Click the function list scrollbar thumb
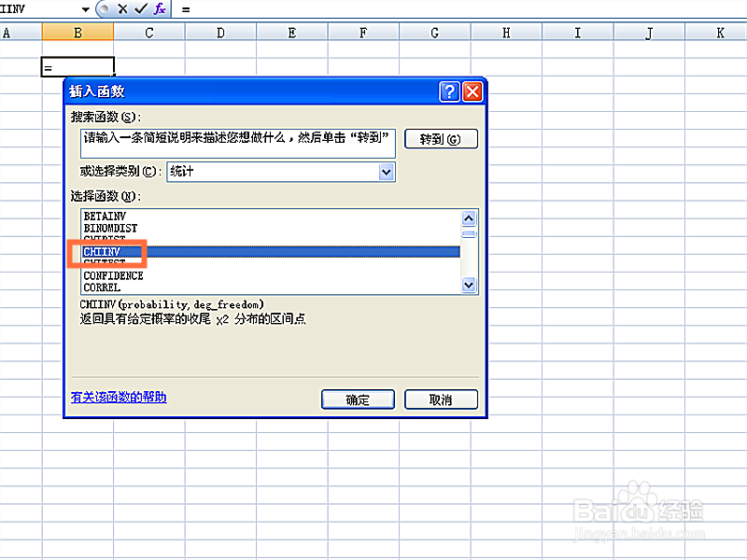747x560 pixels. click(469, 234)
